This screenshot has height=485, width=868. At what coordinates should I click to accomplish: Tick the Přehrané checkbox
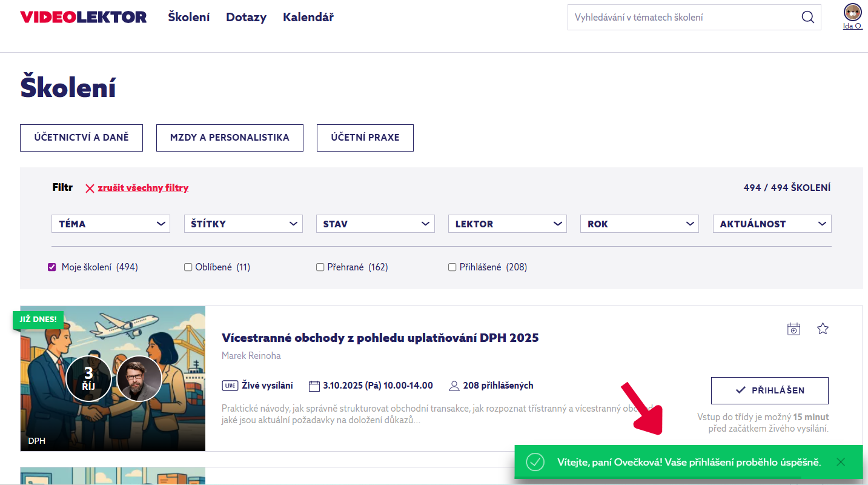[x=320, y=267]
